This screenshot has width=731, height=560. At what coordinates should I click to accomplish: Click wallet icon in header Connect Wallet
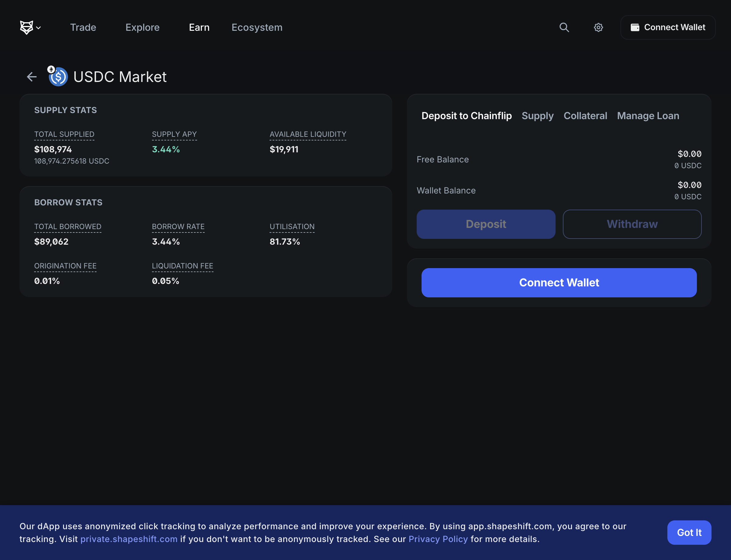pyautogui.click(x=635, y=27)
